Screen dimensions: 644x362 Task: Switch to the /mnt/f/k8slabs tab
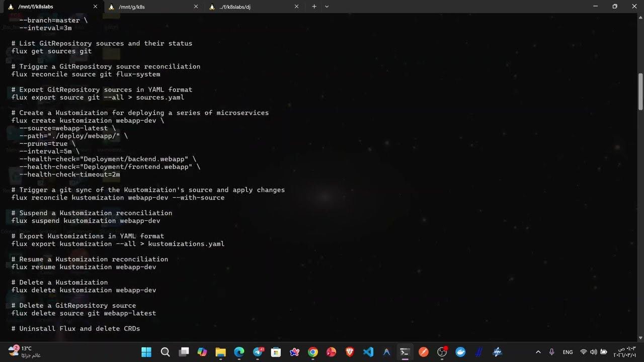(x=53, y=7)
